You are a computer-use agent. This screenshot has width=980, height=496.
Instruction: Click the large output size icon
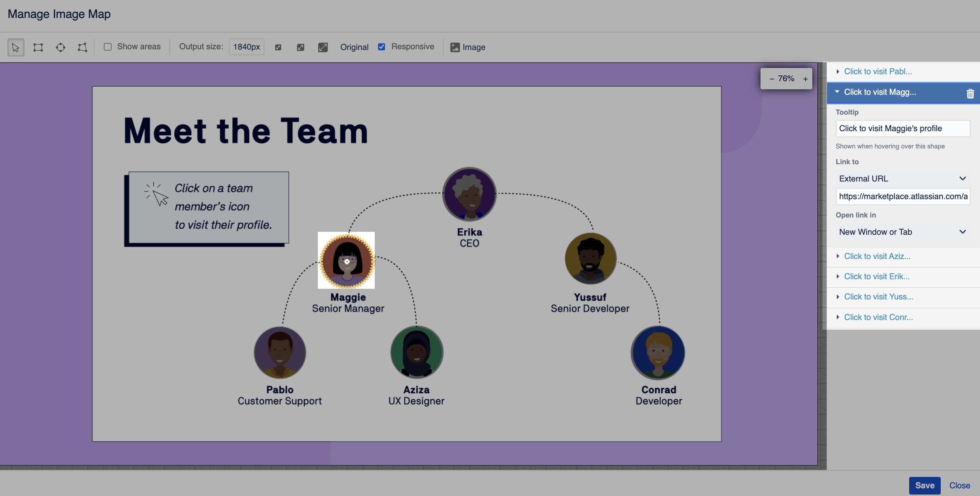pos(323,47)
